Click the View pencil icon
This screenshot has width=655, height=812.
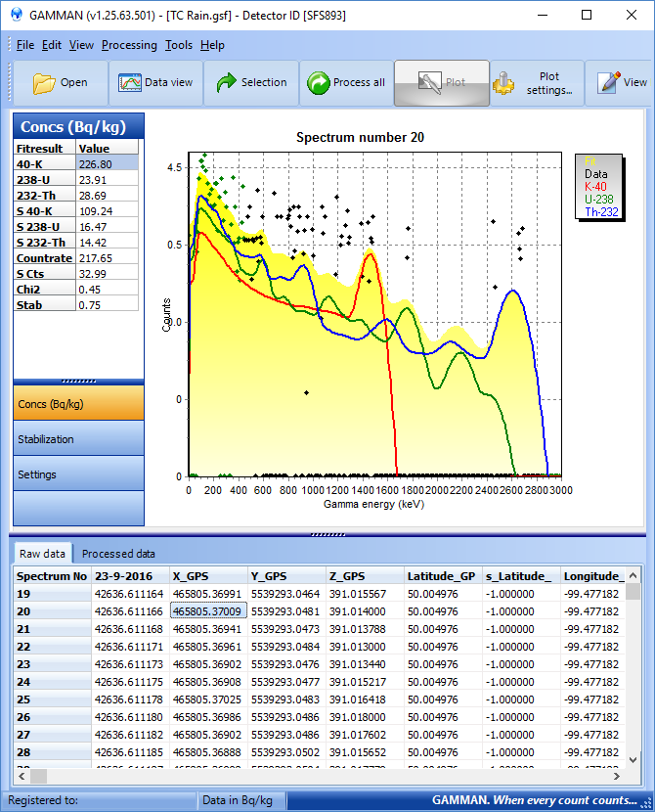coord(609,83)
